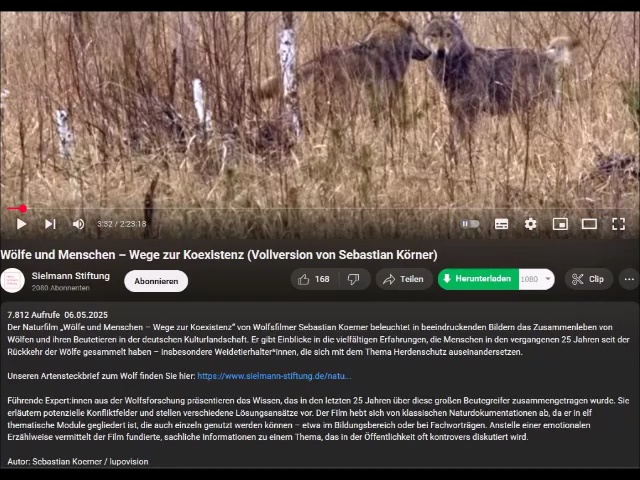Dislike the video with thumbs down
640x480 pixels.
pos(353,279)
